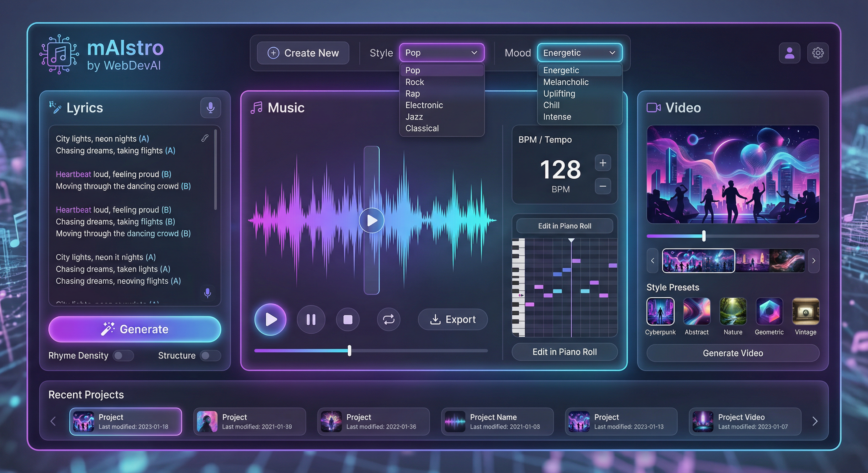Viewport: 868px width, 473px height.
Task: Open Project modified 2023-01-18
Action: tap(125, 422)
